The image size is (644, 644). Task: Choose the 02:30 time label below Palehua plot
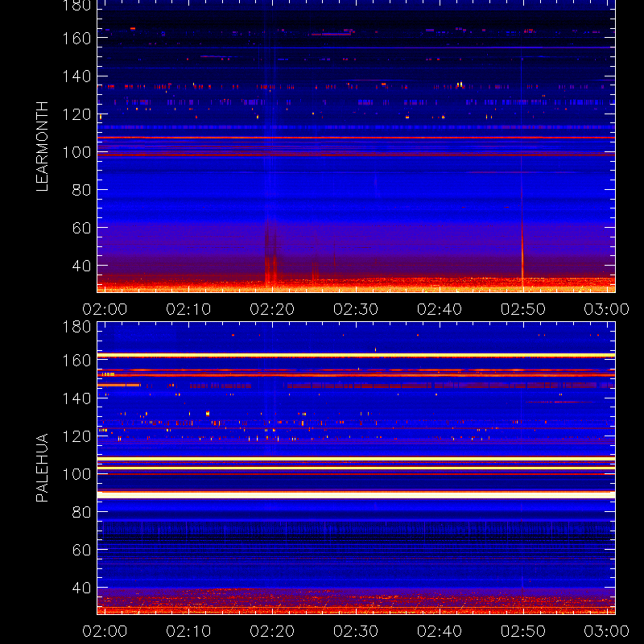pos(356,631)
